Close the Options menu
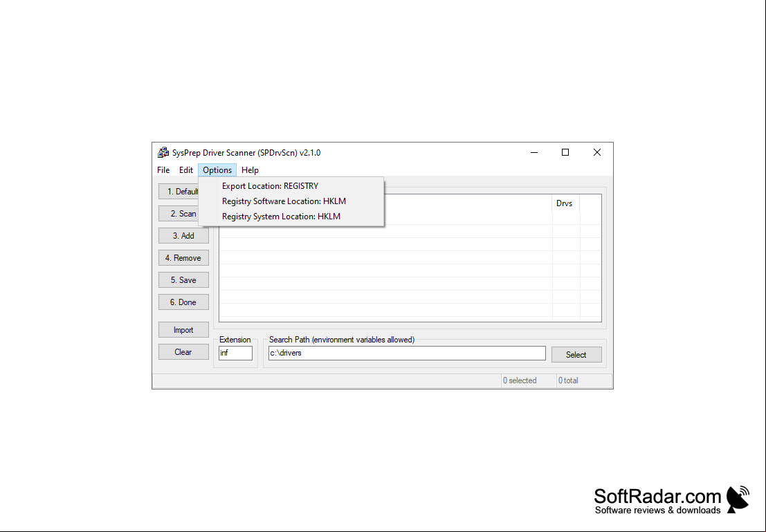Screen dimensions: 766x532 coord(217,170)
